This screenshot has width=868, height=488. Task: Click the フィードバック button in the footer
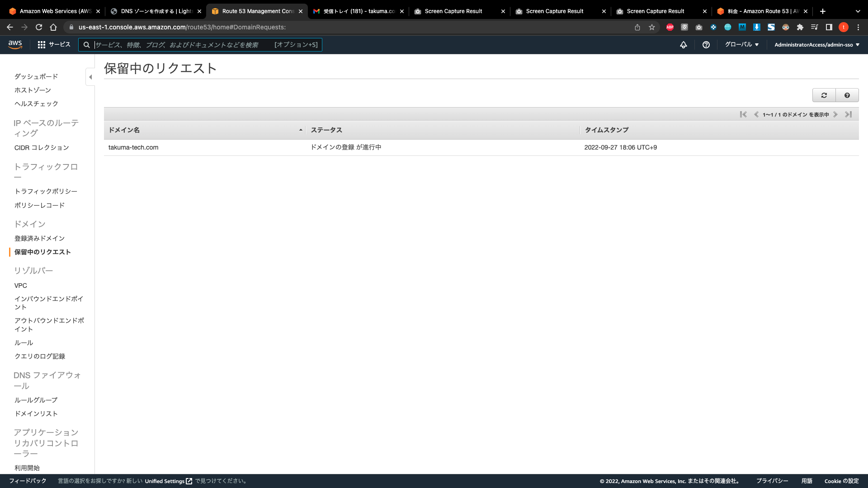click(x=28, y=481)
